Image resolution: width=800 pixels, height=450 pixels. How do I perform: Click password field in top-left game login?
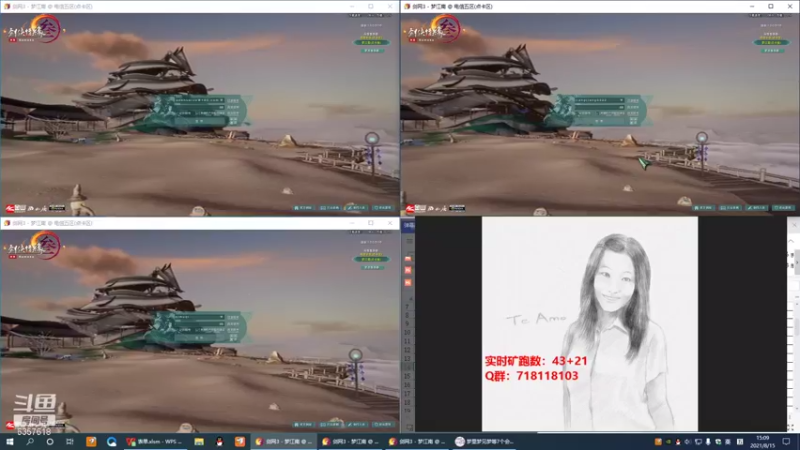click(x=199, y=107)
